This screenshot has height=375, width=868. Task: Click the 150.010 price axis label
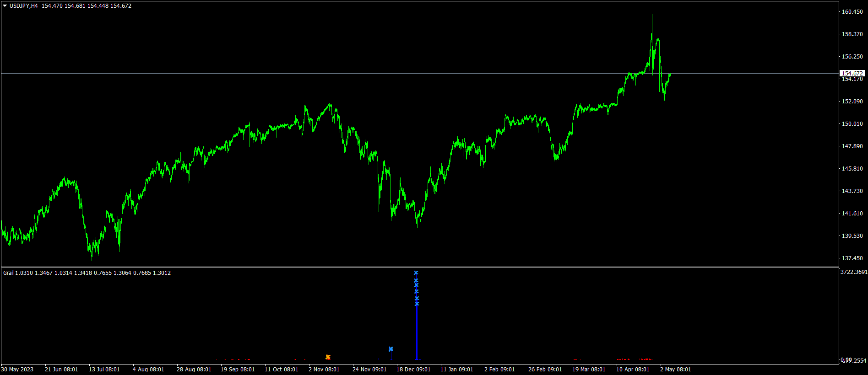coord(852,124)
